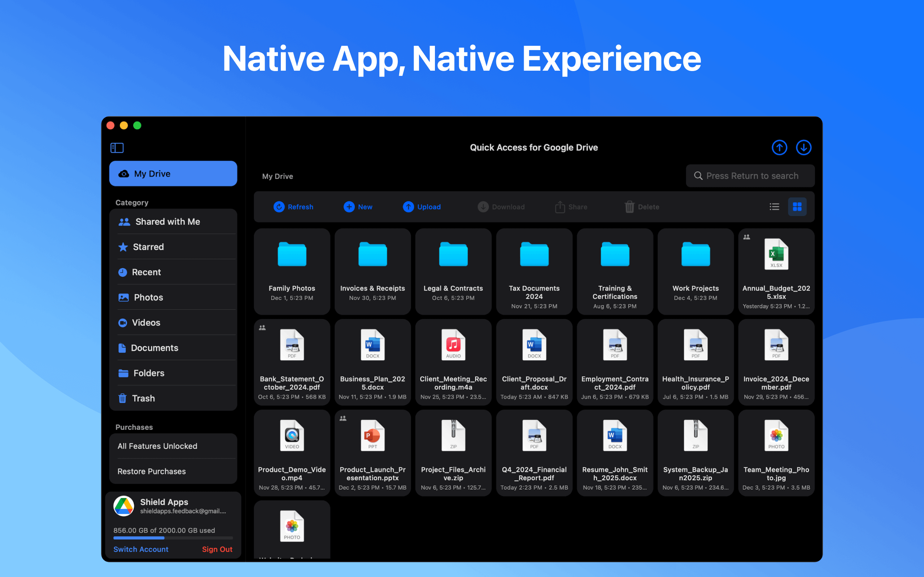Toggle the sidebar visibility

click(117, 148)
